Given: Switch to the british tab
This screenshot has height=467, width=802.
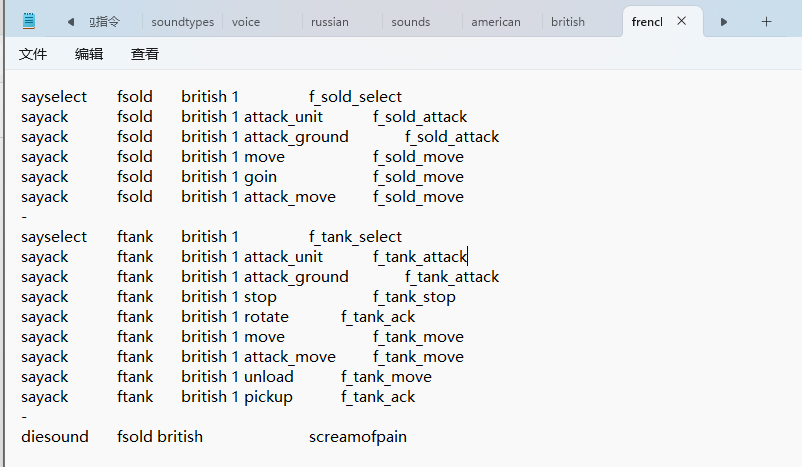Looking at the screenshot, I should coord(568,22).
